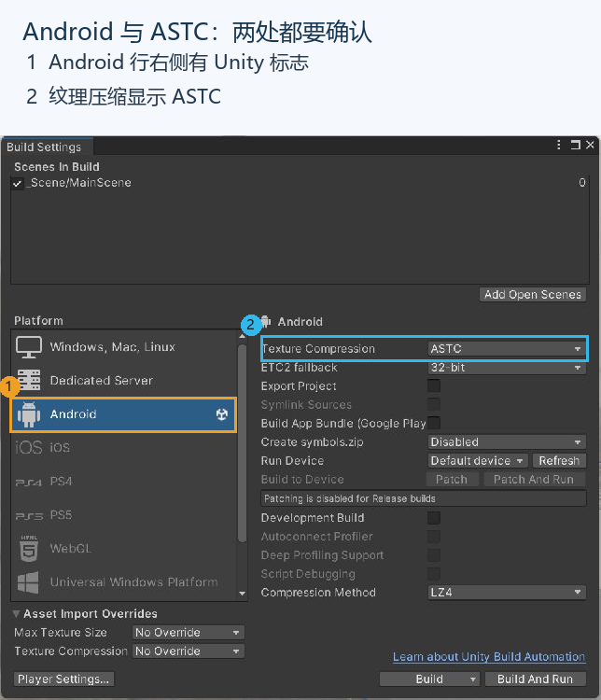Screen dimensions: 601x700
Task: Open Asset Import Texture Compression No Override dropdown
Action: 188,651
